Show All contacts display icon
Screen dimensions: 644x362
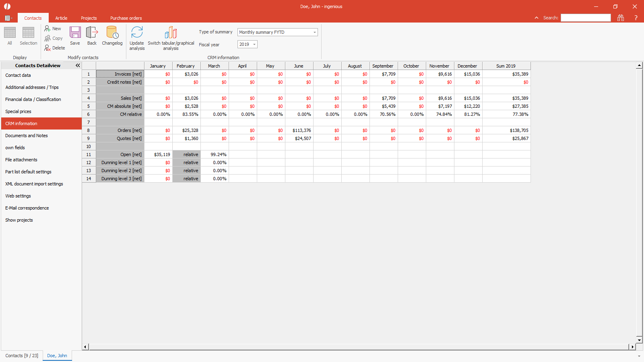(10, 33)
